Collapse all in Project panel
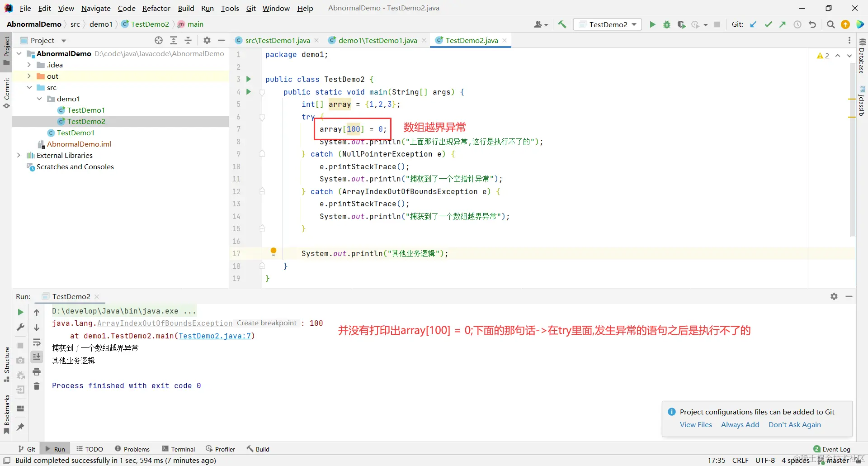 (189, 40)
